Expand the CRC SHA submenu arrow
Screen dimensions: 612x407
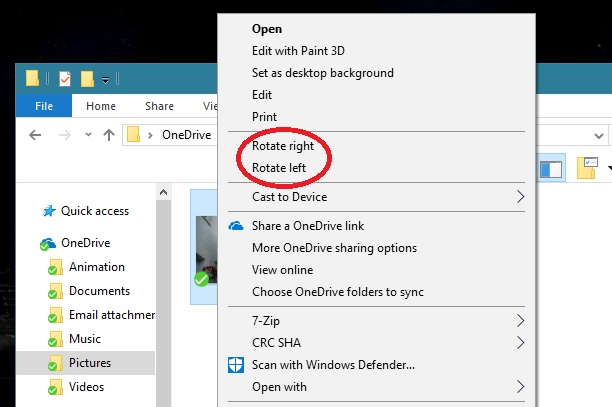[x=520, y=343]
